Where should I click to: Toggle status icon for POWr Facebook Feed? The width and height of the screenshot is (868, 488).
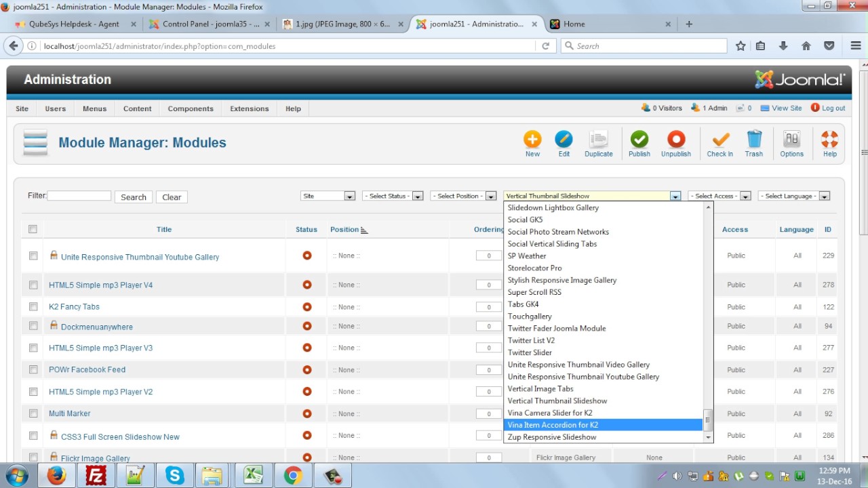click(x=307, y=369)
